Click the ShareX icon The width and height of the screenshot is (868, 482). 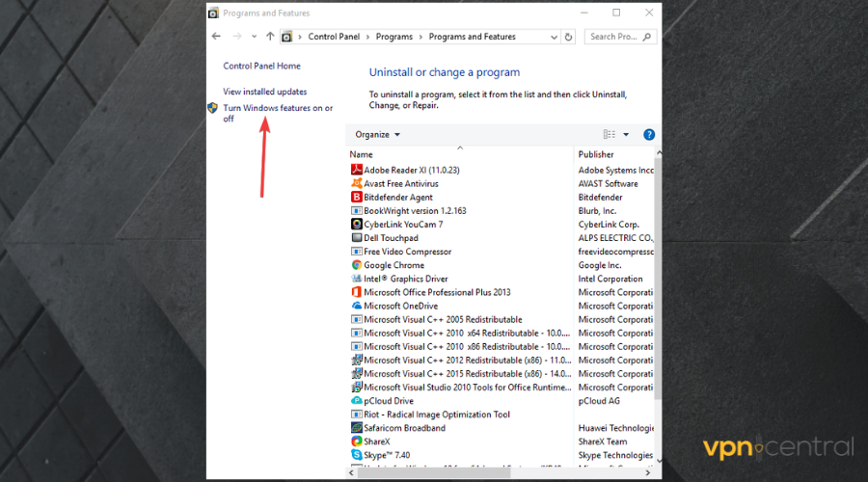(357, 442)
